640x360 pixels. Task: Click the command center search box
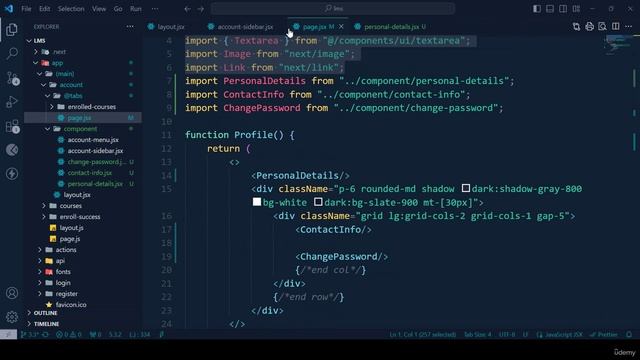coord(333,9)
